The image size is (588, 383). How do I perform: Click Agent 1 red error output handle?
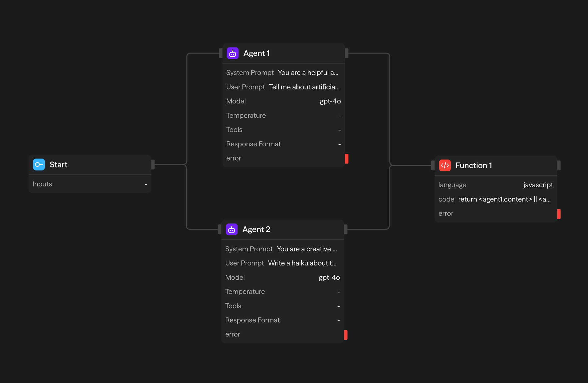coord(347,159)
